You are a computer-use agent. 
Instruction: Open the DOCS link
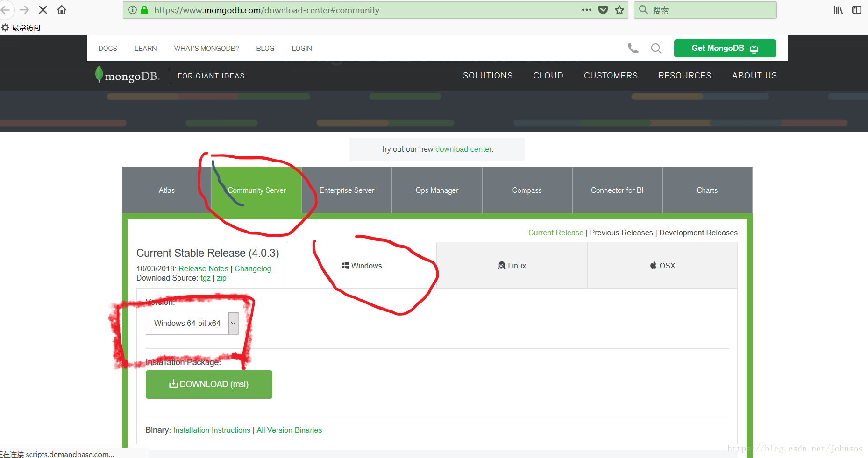107,48
